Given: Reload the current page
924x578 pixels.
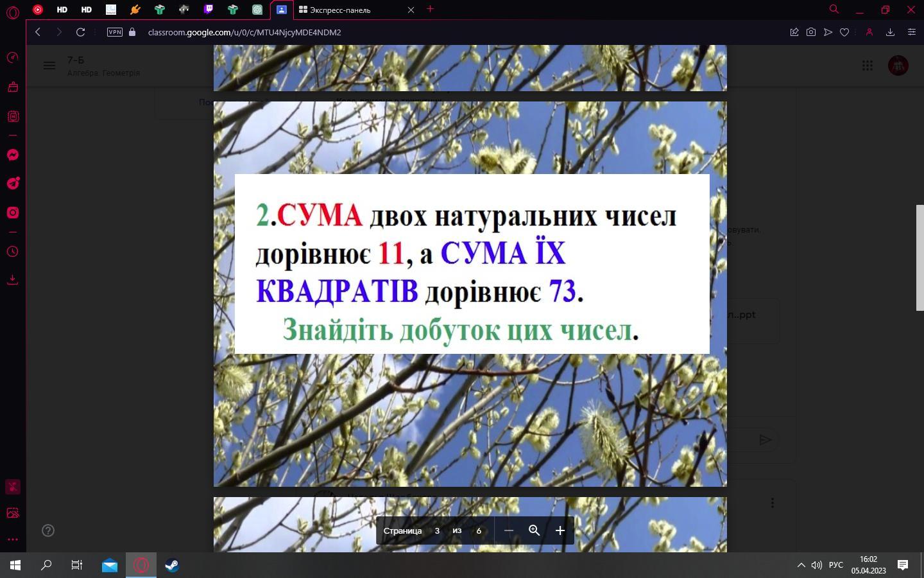Looking at the screenshot, I should click(x=80, y=32).
